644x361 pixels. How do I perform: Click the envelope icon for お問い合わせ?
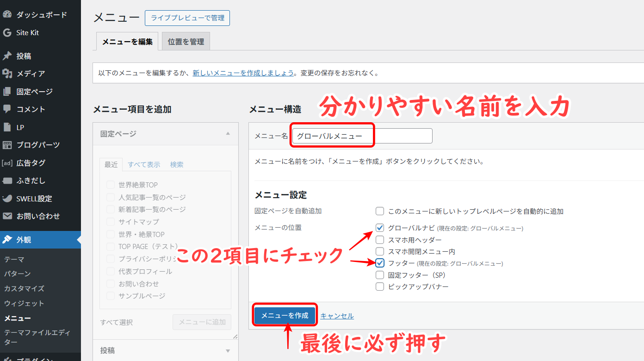coord(7,216)
